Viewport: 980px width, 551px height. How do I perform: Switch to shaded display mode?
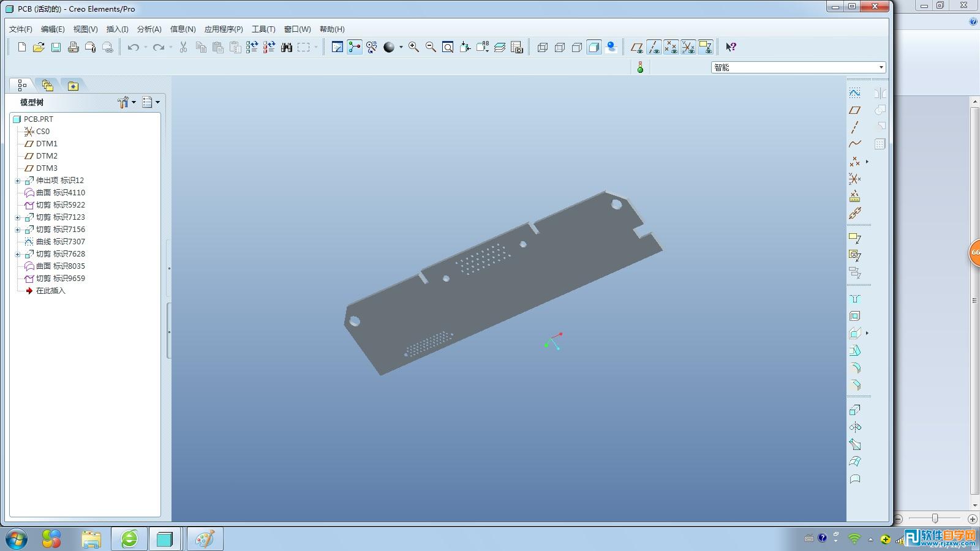tap(594, 47)
